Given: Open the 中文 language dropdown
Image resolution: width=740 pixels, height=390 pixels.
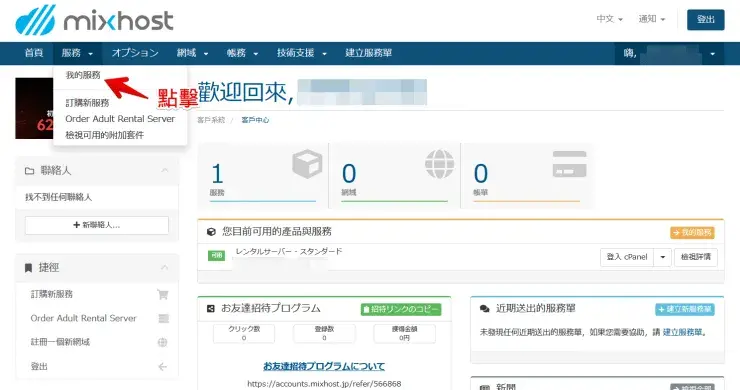Looking at the screenshot, I should click(x=609, y=19).
